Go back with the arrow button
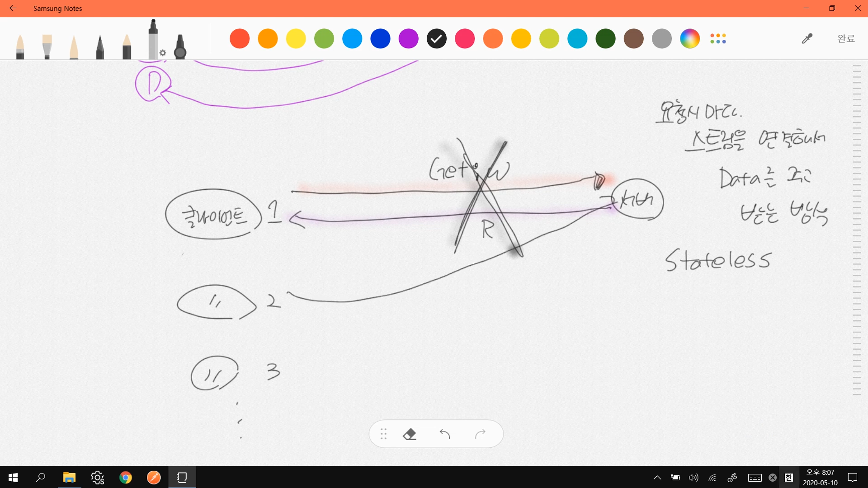This screenshot has width=868, height=488. (13, 8)
